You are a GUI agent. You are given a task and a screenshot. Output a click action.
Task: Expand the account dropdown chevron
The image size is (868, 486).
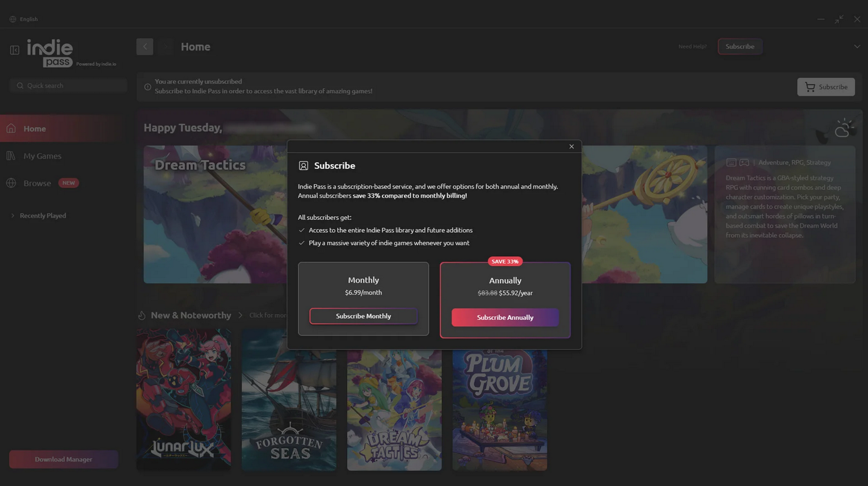point(857,47)
